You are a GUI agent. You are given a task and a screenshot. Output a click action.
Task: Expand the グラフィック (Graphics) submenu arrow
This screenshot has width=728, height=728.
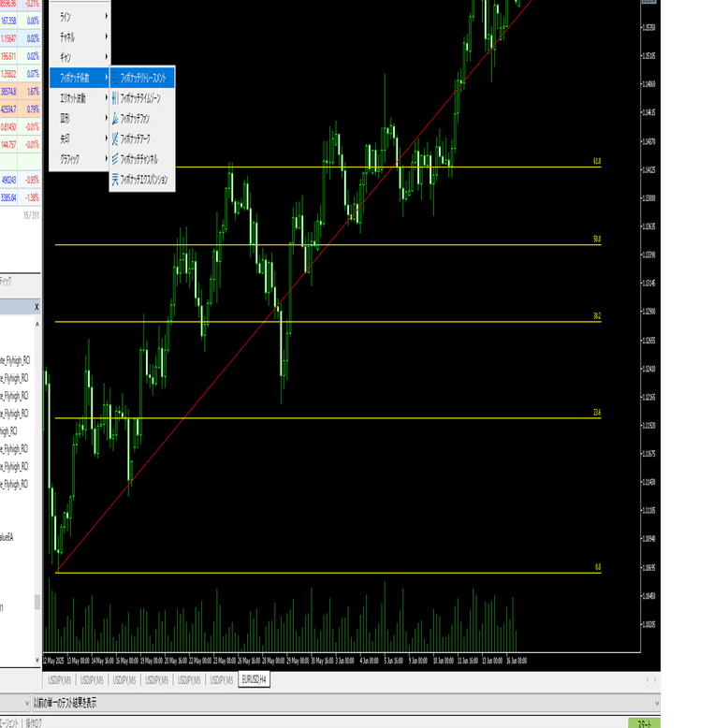(107, 158)
